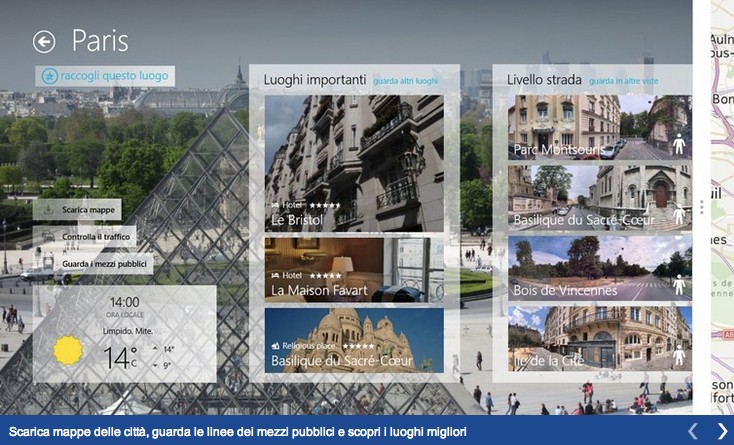This screenshot has height=445, width=734.
Task: Open the La Maison Favart hotel tile
Action: coord(354,270)
